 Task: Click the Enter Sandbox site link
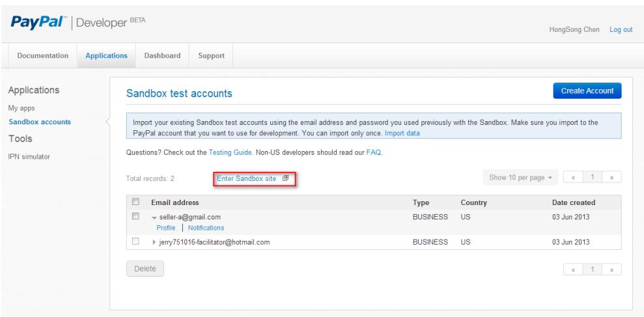(x=246, y=178)
